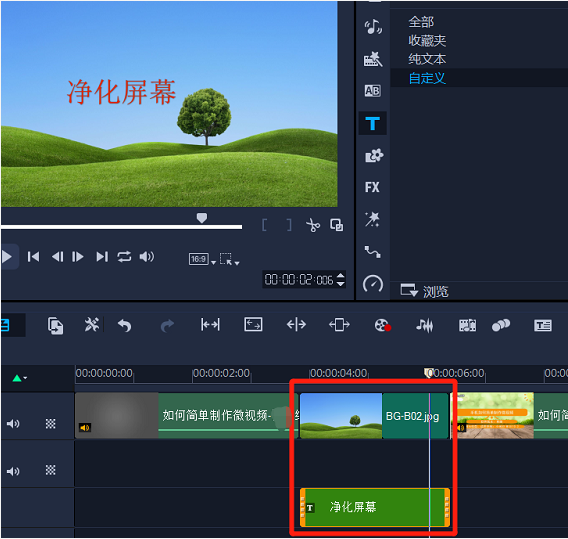Step to previous frame

tap(58, 257)
